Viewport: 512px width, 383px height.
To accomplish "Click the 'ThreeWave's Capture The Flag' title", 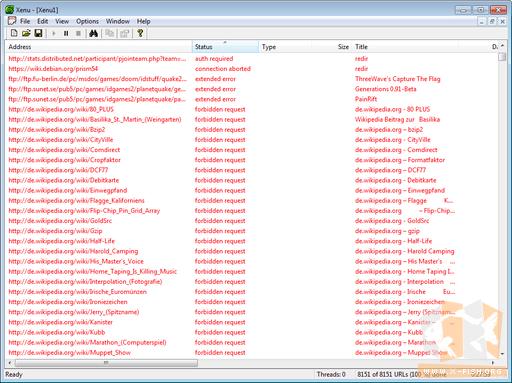I will [398, 79].
